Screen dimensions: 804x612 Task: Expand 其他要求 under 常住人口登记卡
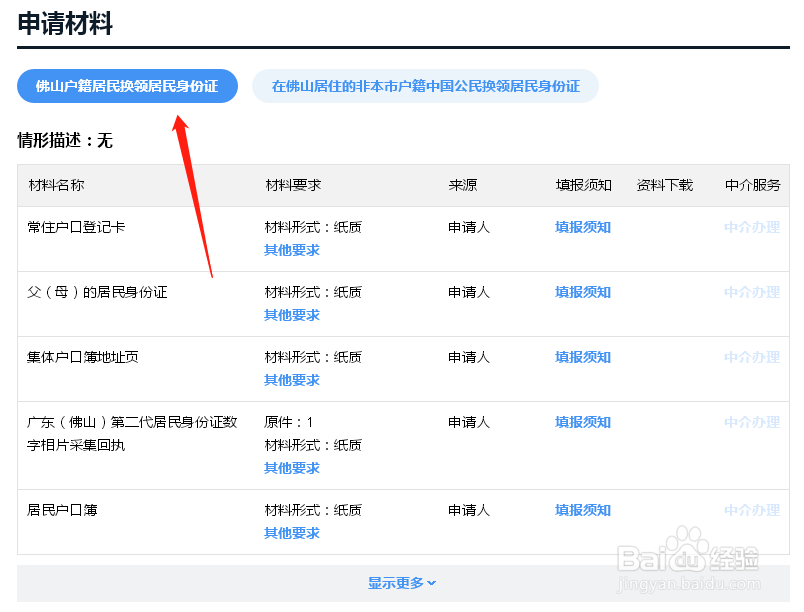[x=291, y=250]
